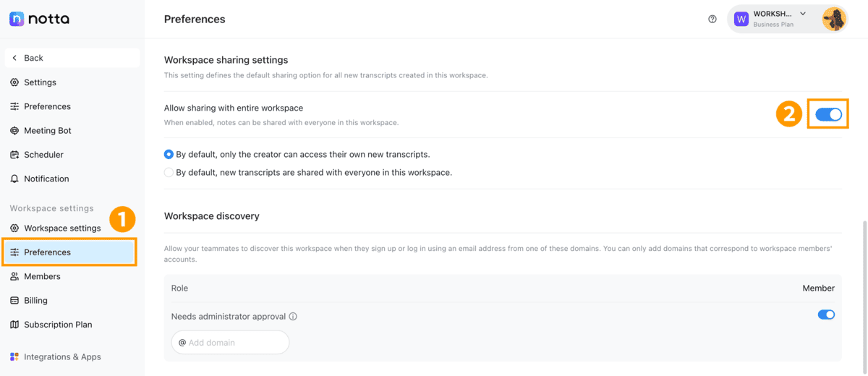Click the Needs administrator approval text
This screenshot has width=868, height=376.
point(228,317)
